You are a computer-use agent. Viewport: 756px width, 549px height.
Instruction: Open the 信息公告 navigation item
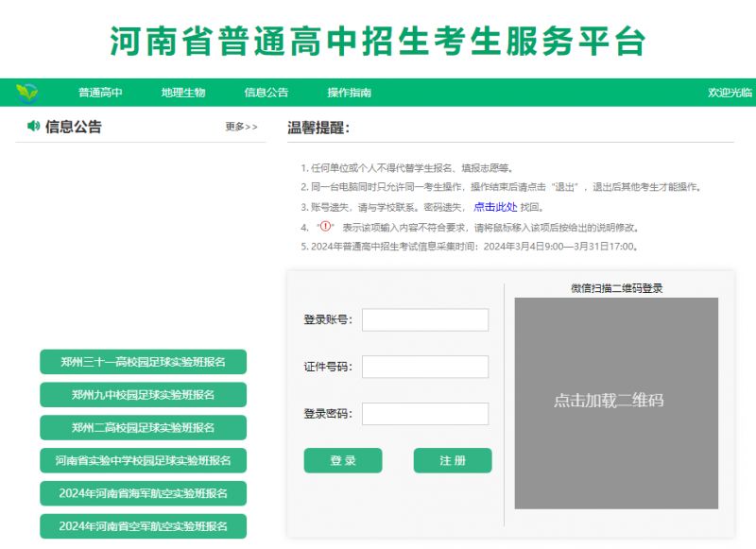266,93
